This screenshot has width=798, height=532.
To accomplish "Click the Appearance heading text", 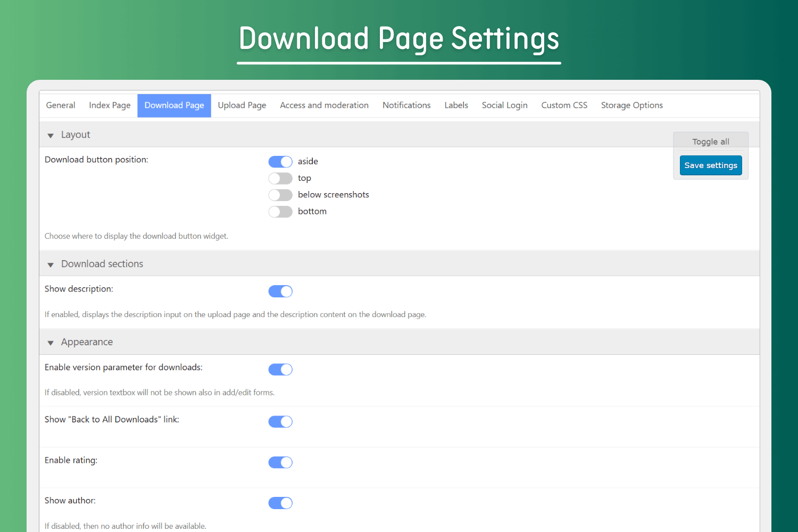I will tap(87, 342).
